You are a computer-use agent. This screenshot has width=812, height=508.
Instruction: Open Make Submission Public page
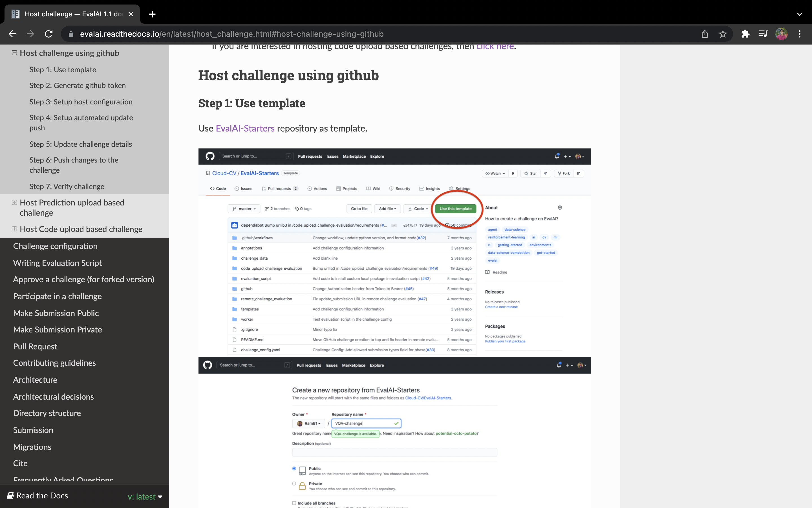[x=56, y=313]
